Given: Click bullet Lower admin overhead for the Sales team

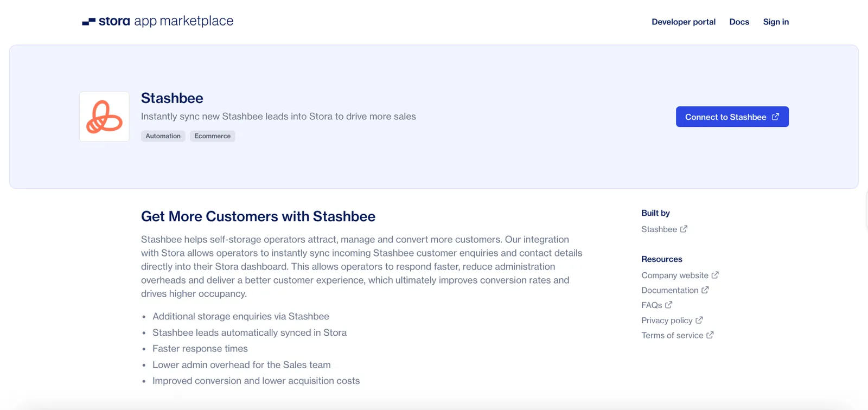Looking at the screenshot, I should (x=241, y=365).
